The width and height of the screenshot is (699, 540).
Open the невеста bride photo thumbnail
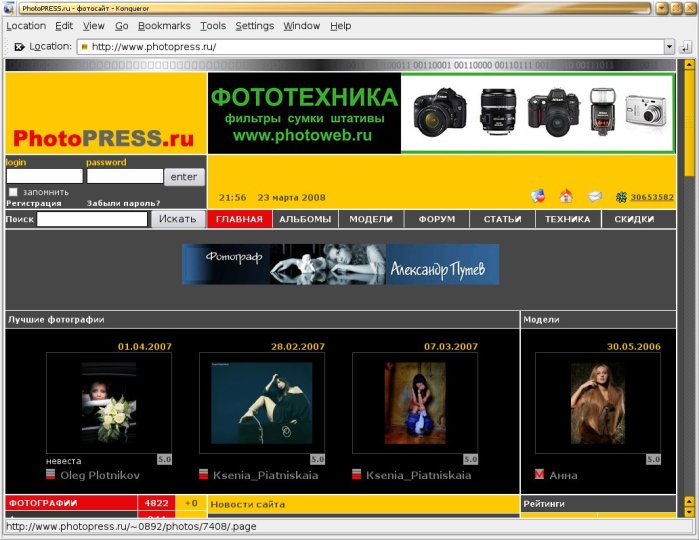(x=109, y=403)
